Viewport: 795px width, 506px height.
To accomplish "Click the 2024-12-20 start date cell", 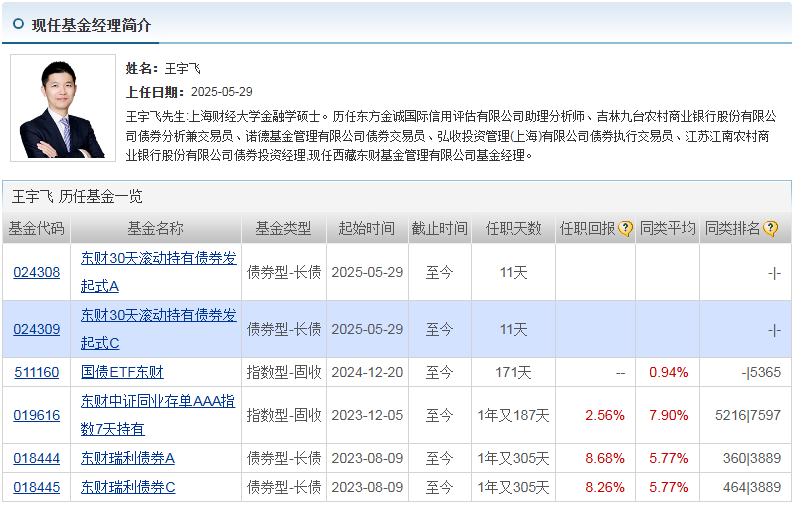I will (x=367, y=372).
